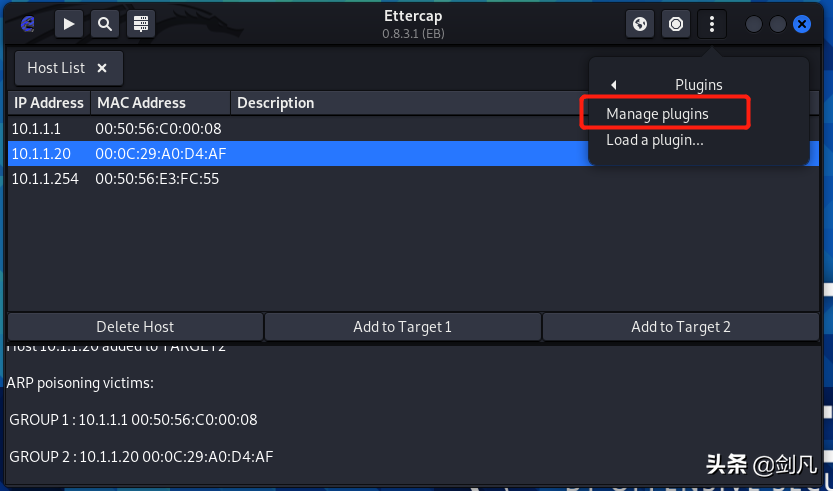
Task: Select Manage plugins entry
Action: click(658, 114)
